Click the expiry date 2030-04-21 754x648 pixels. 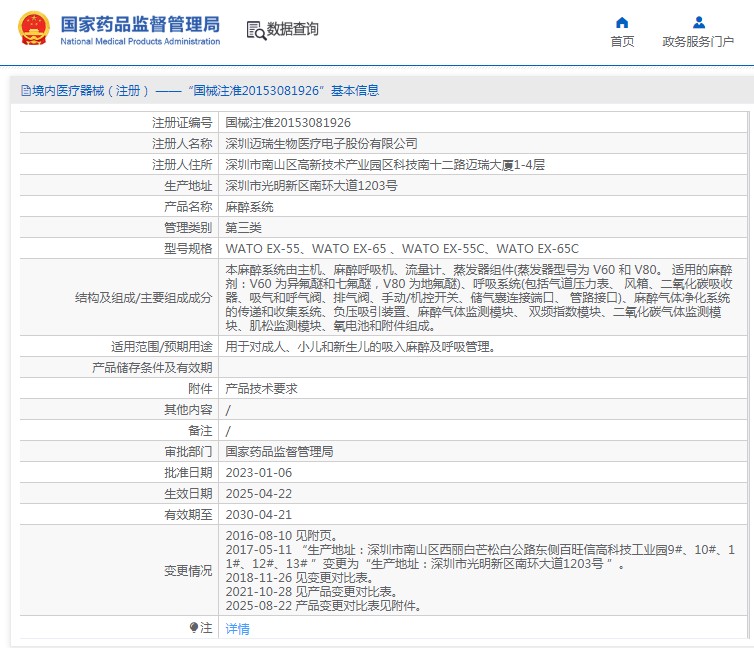pos(259,515)
